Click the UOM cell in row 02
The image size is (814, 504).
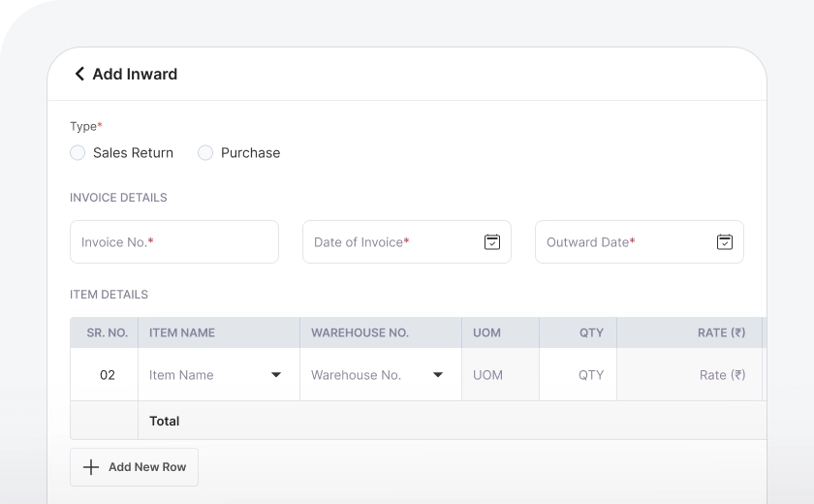[x=499, y=375]
